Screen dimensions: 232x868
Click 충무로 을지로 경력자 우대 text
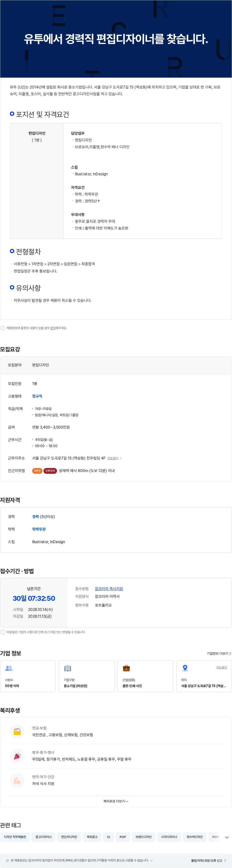(95, 221)
